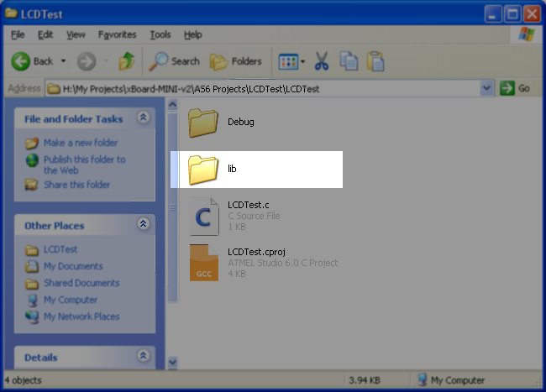Click Publish this folder to the Web
546x392 pixels.
85,165
